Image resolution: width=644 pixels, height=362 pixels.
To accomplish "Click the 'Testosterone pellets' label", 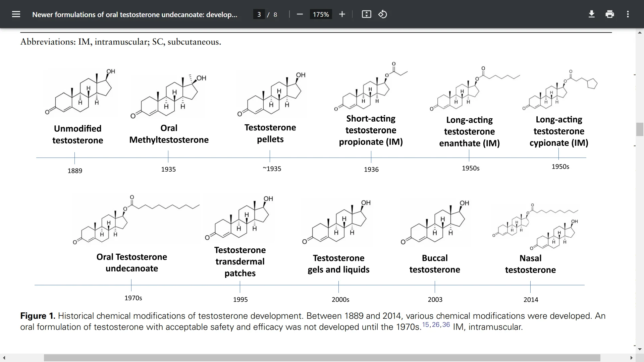I will pos(270,133).
